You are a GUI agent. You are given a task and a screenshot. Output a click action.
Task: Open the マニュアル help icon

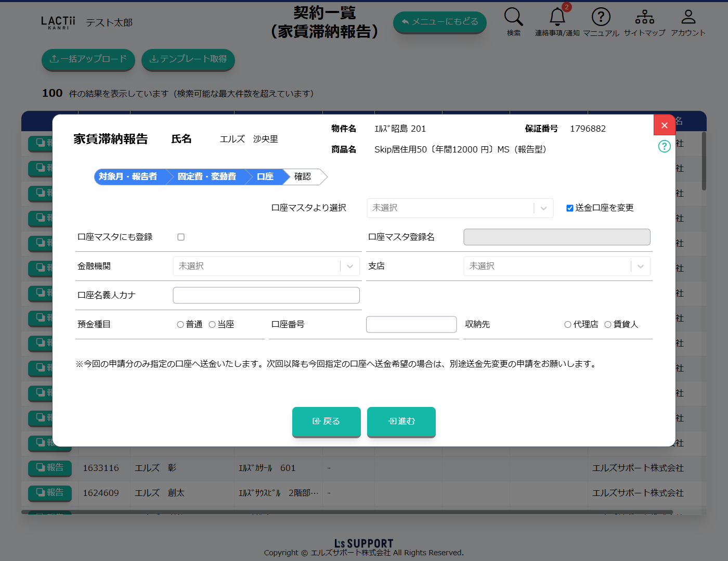coord(601,17)
